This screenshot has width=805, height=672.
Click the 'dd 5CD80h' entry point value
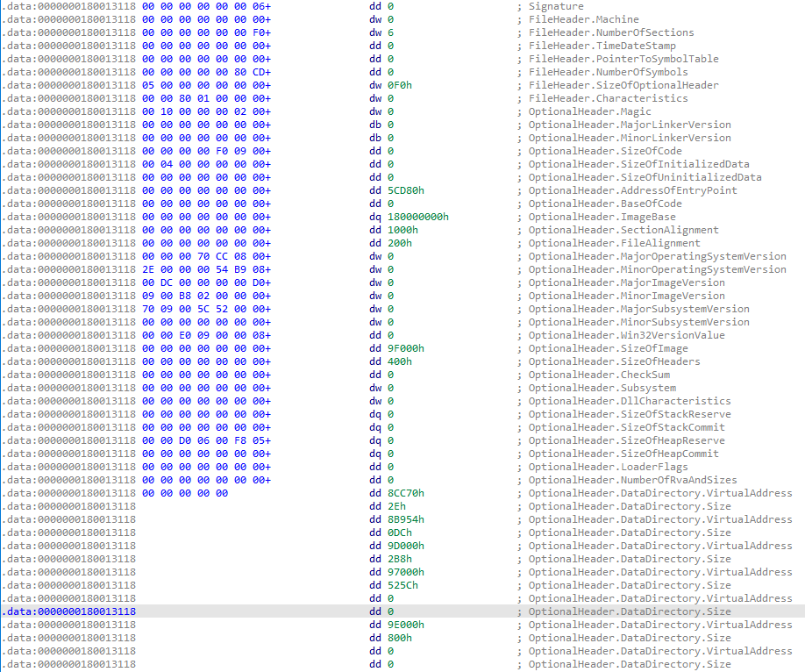pos(397,190)
